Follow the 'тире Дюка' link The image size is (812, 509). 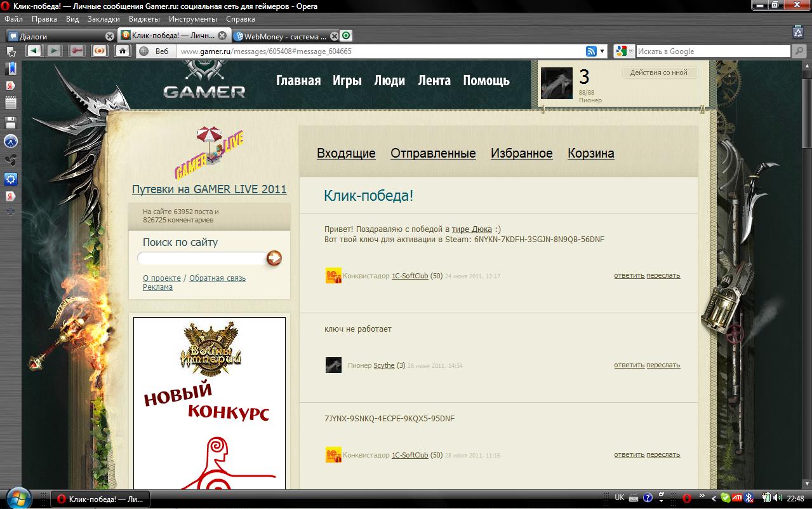tap(472, 229)
